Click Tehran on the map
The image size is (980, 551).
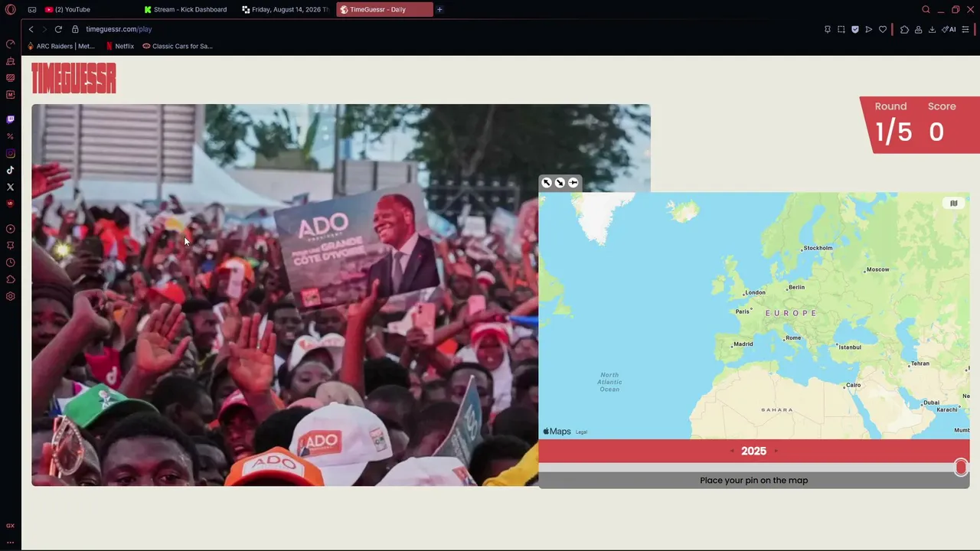tap(920, 364)
